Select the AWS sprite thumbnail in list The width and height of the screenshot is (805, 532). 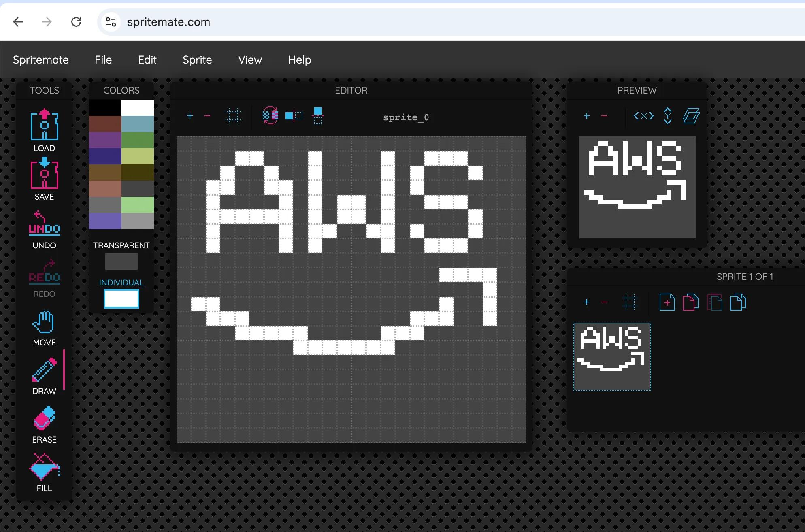[612, 357]
